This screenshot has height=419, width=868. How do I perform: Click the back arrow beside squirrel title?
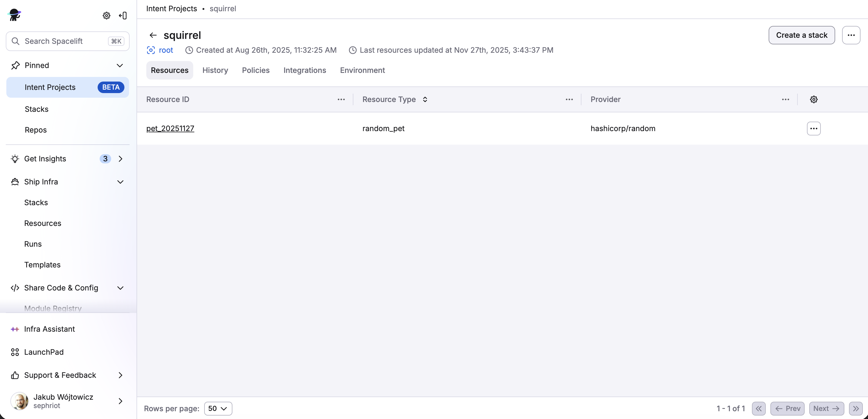153,35
